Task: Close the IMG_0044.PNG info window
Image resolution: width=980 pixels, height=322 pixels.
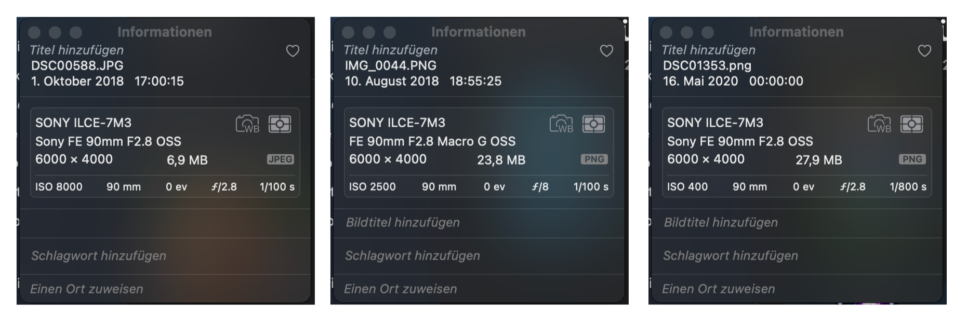Action: point(348,33)
